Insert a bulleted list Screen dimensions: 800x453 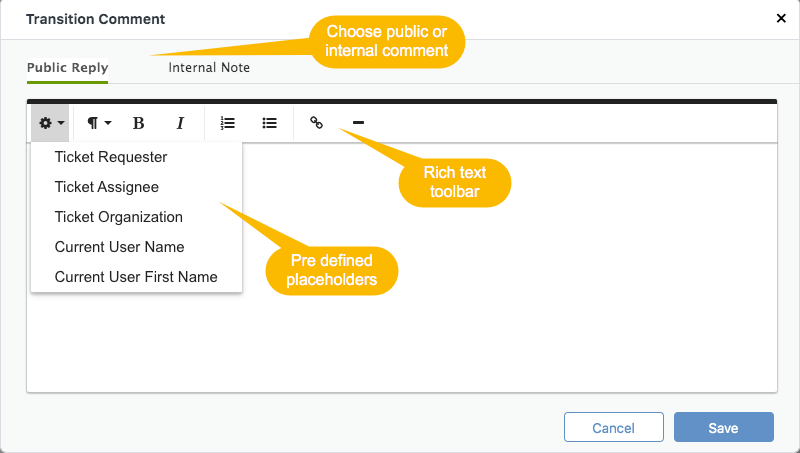269,123
